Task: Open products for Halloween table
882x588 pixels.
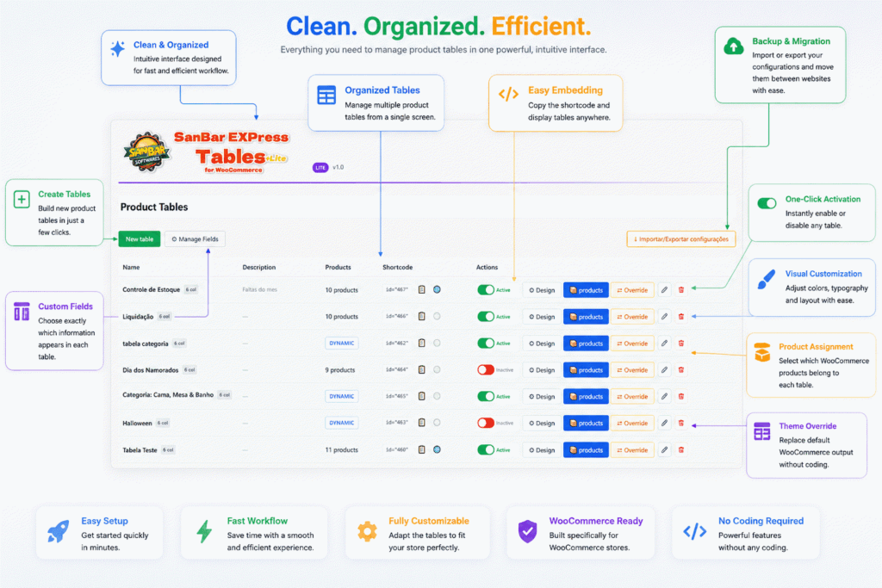Action: (586, 423)
